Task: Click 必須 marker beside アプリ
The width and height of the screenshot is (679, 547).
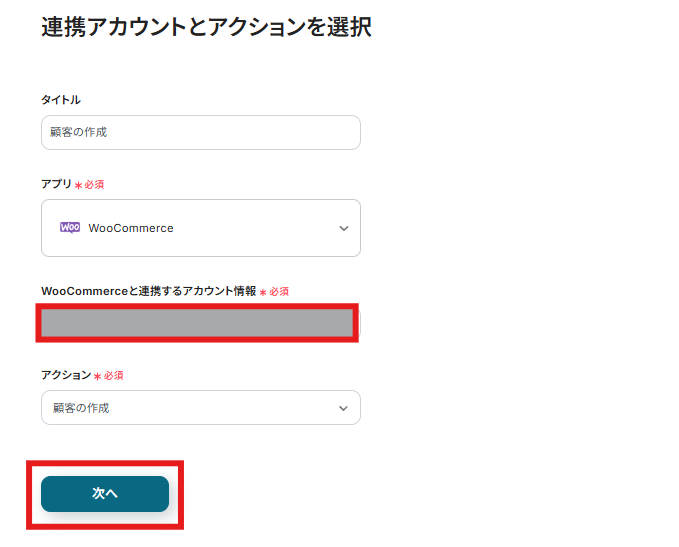Action: [x=95, y=185]
